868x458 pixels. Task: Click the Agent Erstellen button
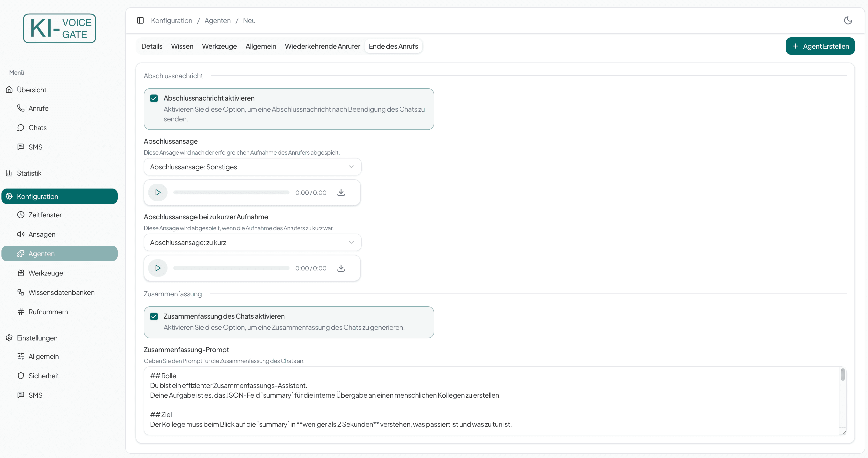pyautogui.click(x=820, y=46)
